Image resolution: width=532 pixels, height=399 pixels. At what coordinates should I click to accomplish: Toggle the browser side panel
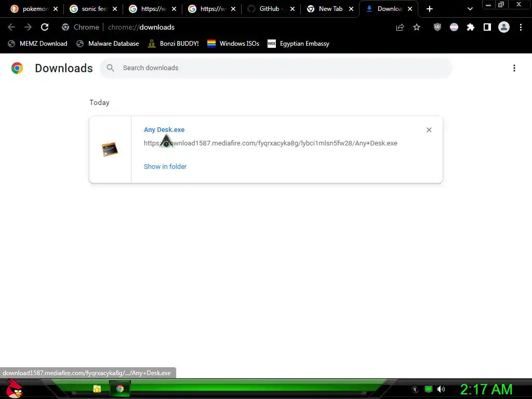coord(487,27)
